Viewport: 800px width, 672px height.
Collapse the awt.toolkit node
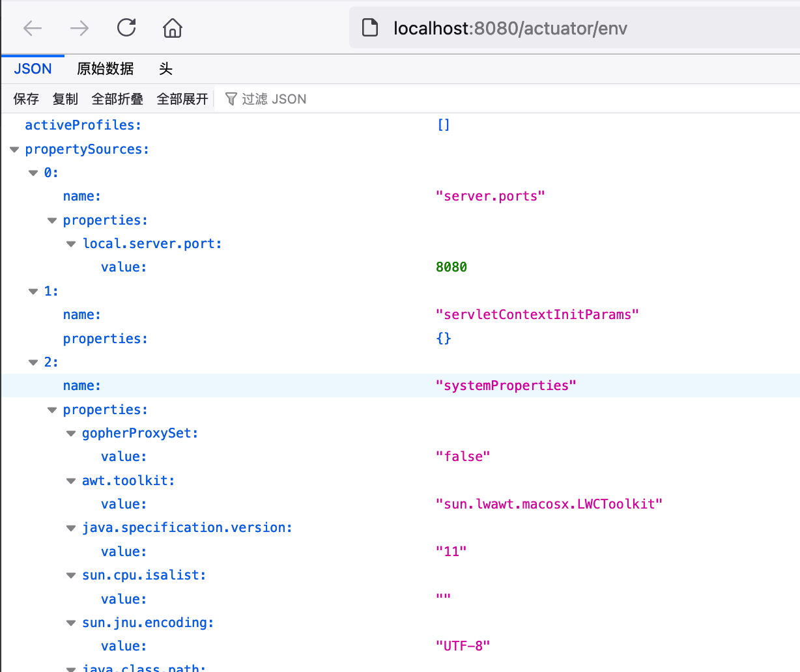[x=71, y=481]
